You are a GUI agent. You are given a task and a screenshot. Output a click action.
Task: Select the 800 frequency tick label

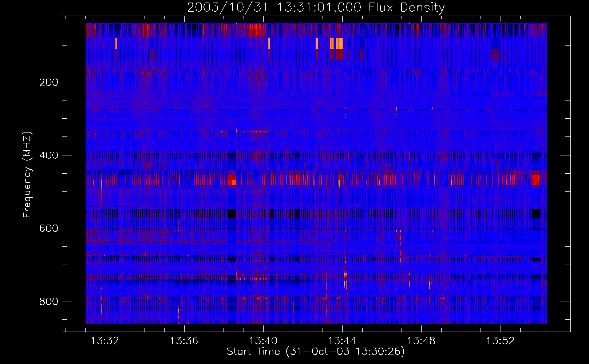point(49,301)
